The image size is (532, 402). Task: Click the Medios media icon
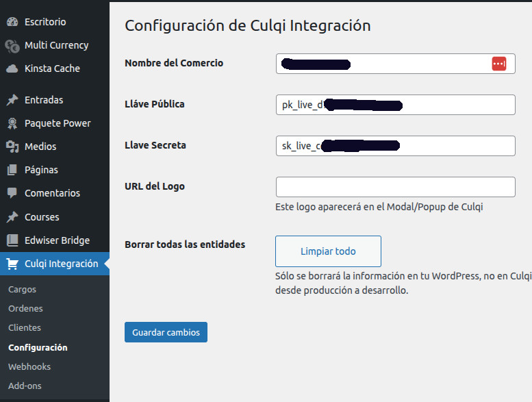[12, 147]
